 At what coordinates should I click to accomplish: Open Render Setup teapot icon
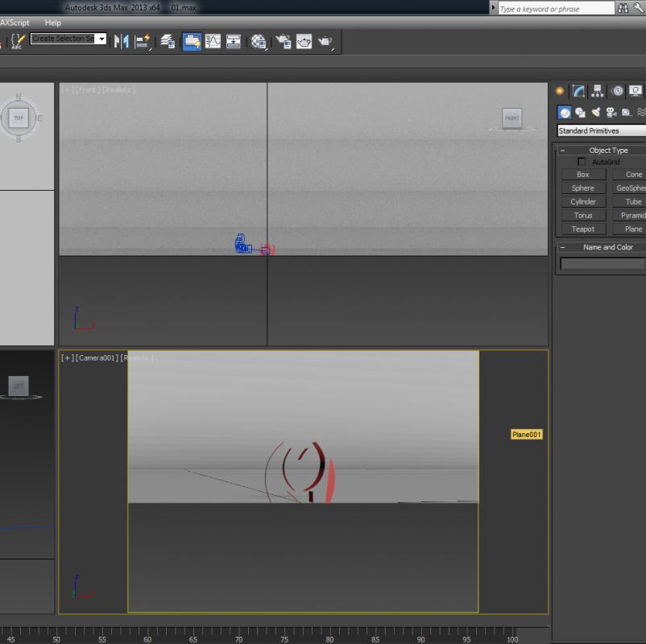284,41
